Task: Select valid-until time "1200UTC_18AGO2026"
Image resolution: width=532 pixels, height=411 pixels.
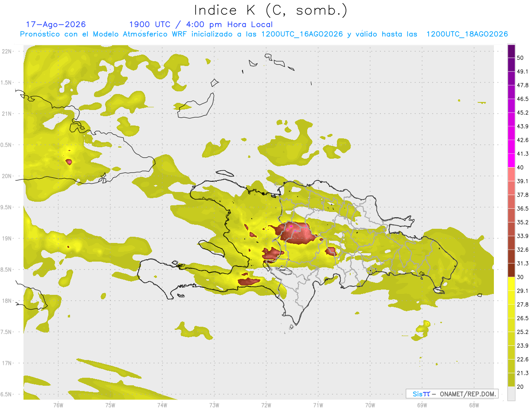Action: coord(467,34)
